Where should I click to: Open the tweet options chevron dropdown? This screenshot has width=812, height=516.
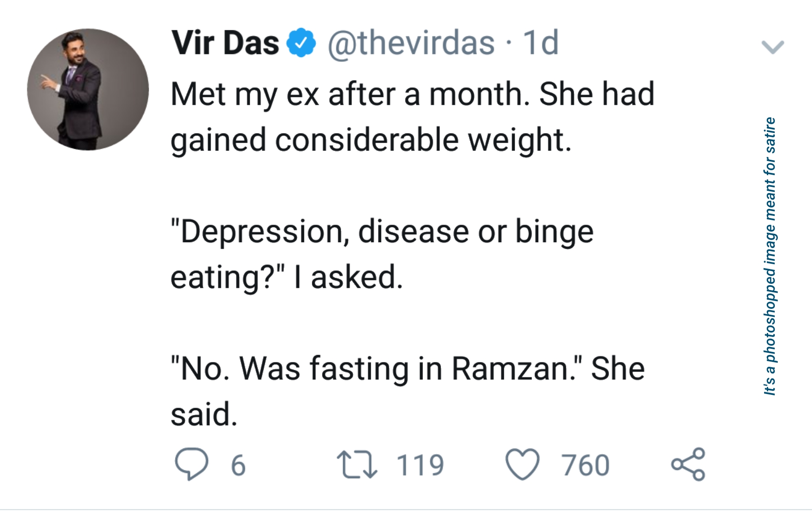773,47
